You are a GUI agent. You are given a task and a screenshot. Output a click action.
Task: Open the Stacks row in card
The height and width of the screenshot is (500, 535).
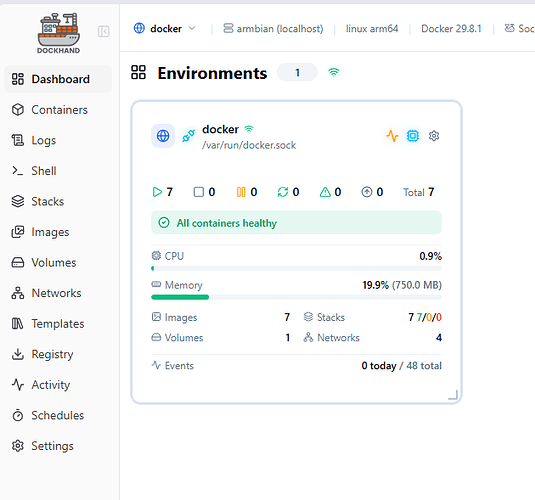click(373, 317)
